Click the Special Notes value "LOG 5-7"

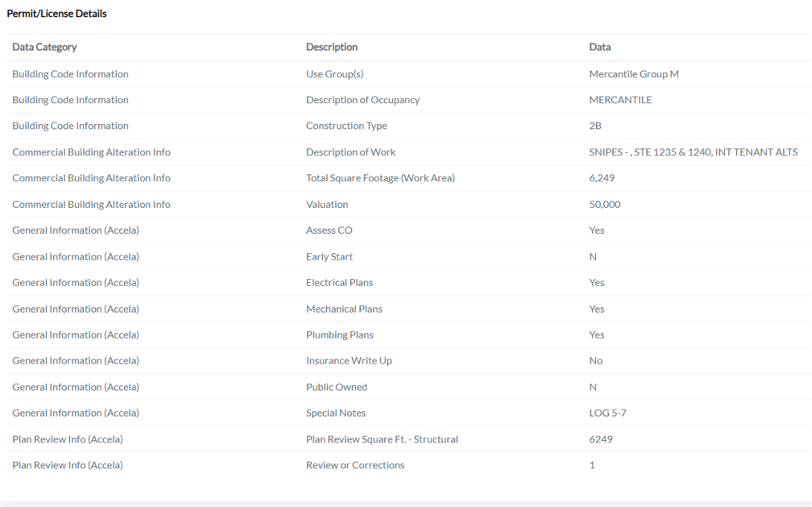[x=608, y=413]
